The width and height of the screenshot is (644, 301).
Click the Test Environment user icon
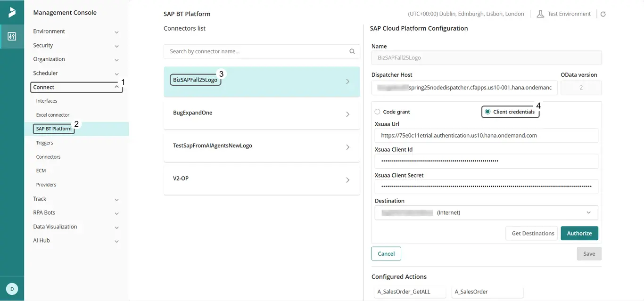(x=540, y=14)
